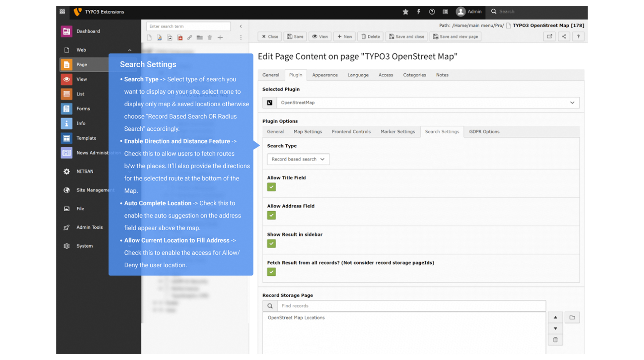The width and height of the screenshot is (644, 360).
Task: Collapse the Web module group
Action: point(129,50)
